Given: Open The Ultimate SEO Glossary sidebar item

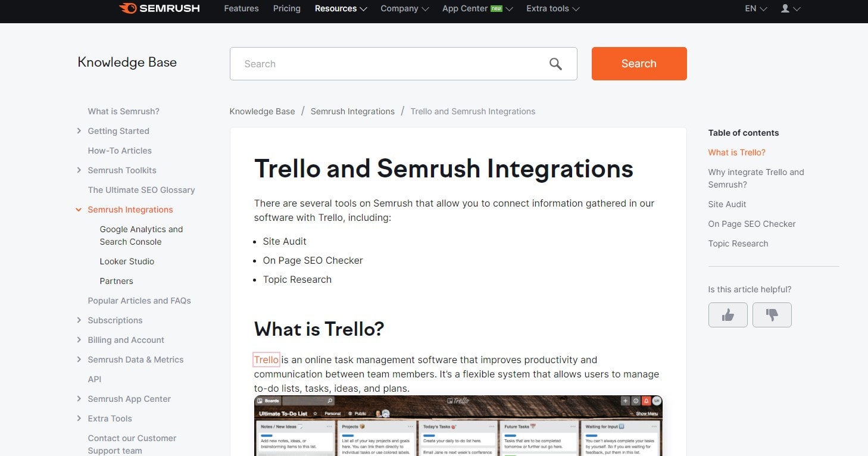Looking at the screenshot, I should (141, 190).
